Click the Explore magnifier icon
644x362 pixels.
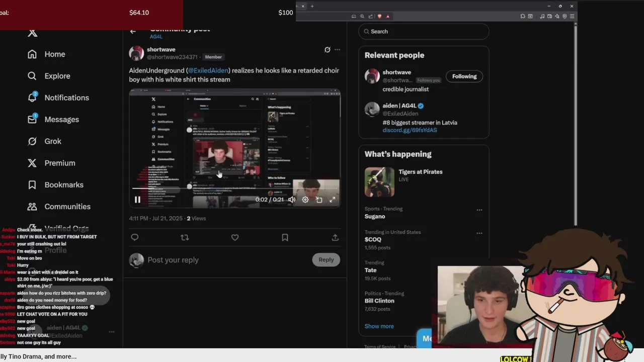[32, 76]
